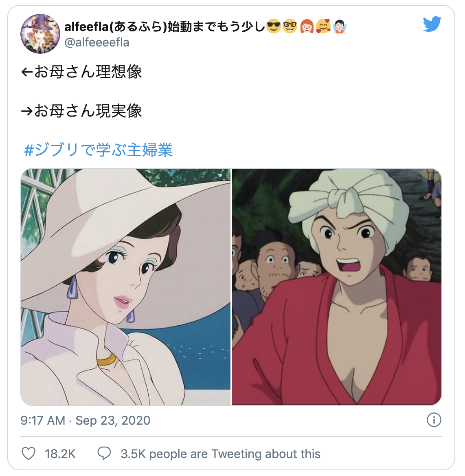Viewport: 465px width, 476px height.
Task: Click the sunglasses emoji in display name
Action: pyautogui.click(x=274, y=26)
